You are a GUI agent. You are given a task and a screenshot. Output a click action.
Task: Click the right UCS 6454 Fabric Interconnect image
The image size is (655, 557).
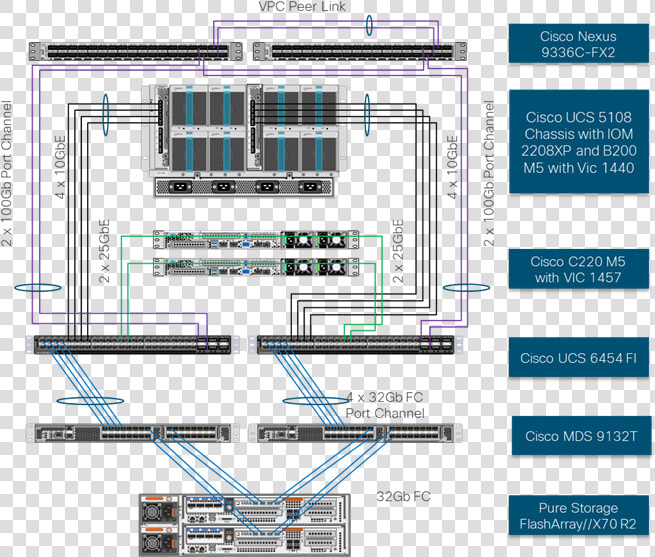tap(356, 345)
